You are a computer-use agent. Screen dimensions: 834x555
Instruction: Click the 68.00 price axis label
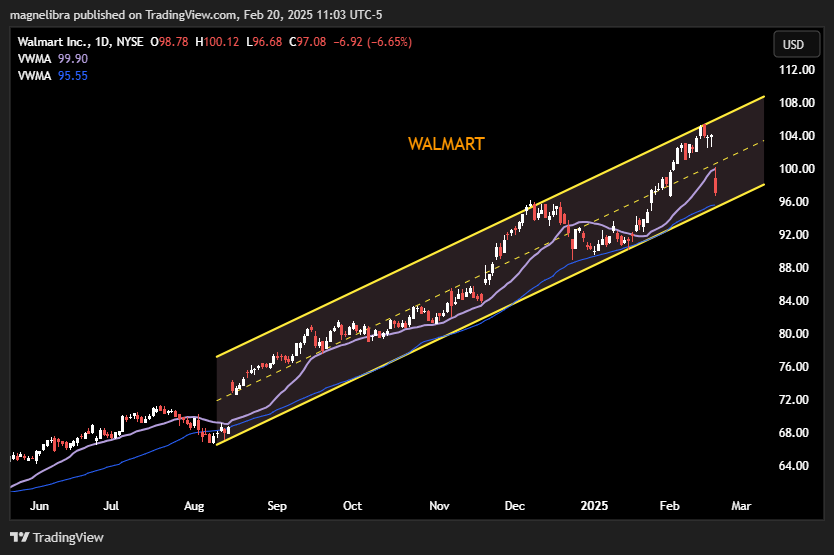[x=794, y=433]
